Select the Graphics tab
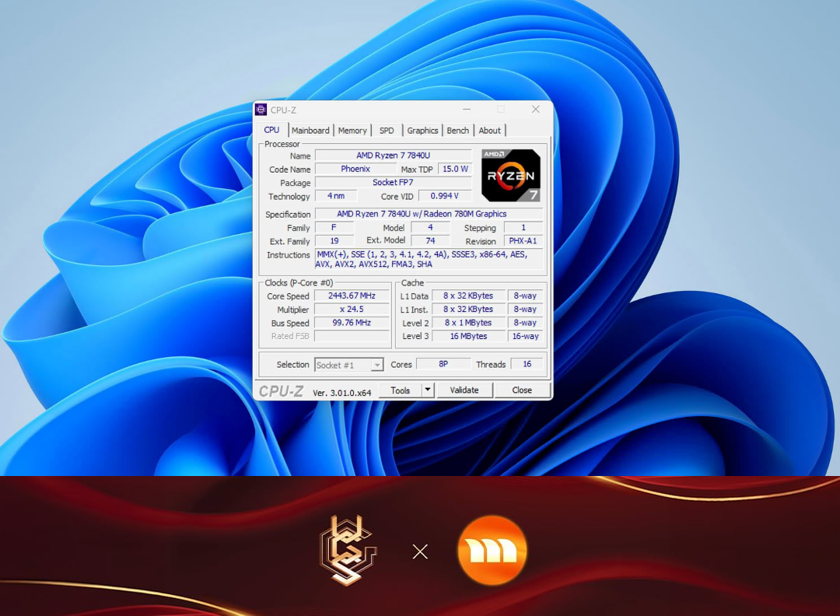840x616 pixels. [422, 131]
